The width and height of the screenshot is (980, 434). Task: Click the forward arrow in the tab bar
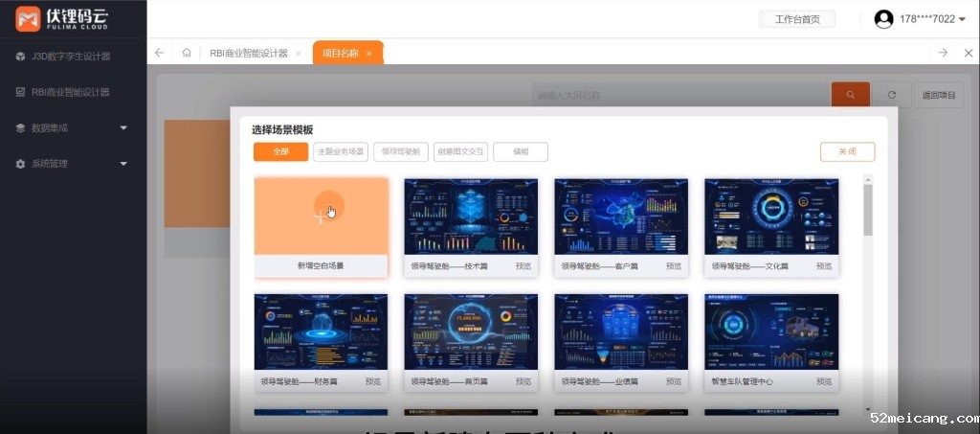[x=943, y=53]
